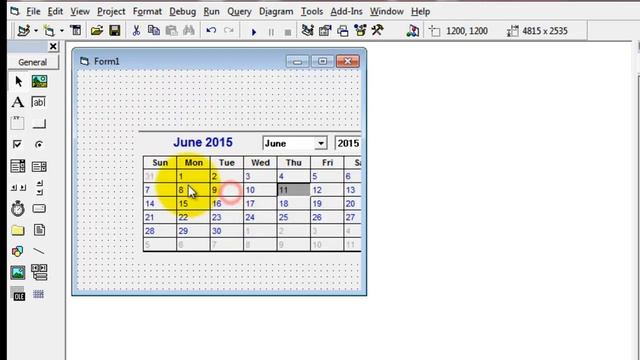Select the HScrollBar control tool
640x360 pixels.
[x=18, y=187]
